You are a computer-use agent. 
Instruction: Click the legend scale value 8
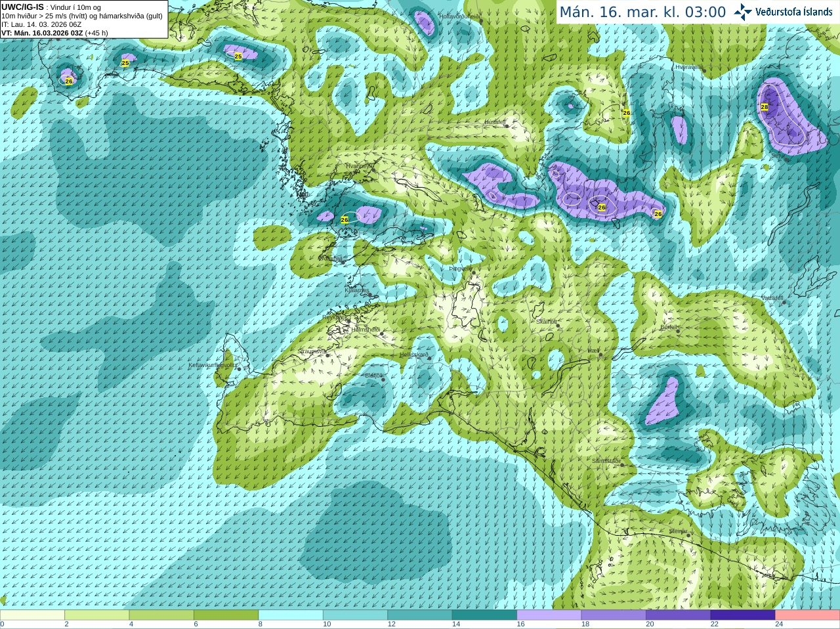(261, 624)
